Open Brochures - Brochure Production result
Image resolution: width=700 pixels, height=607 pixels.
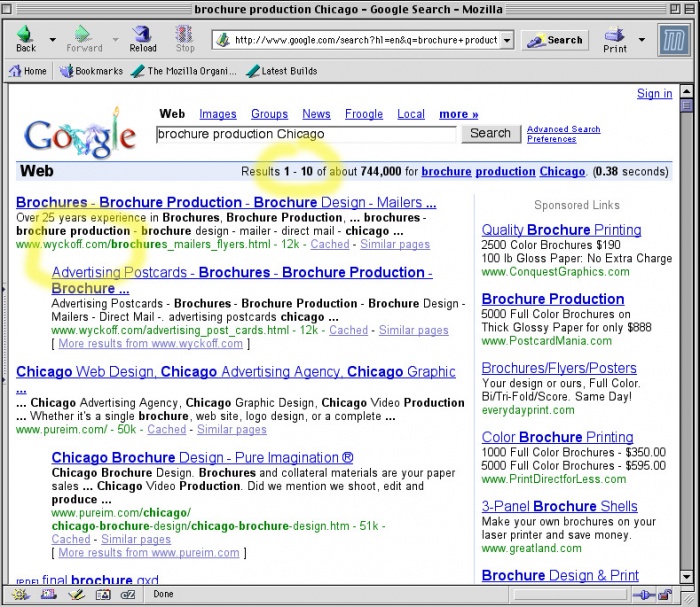click(x=226, y=202)
